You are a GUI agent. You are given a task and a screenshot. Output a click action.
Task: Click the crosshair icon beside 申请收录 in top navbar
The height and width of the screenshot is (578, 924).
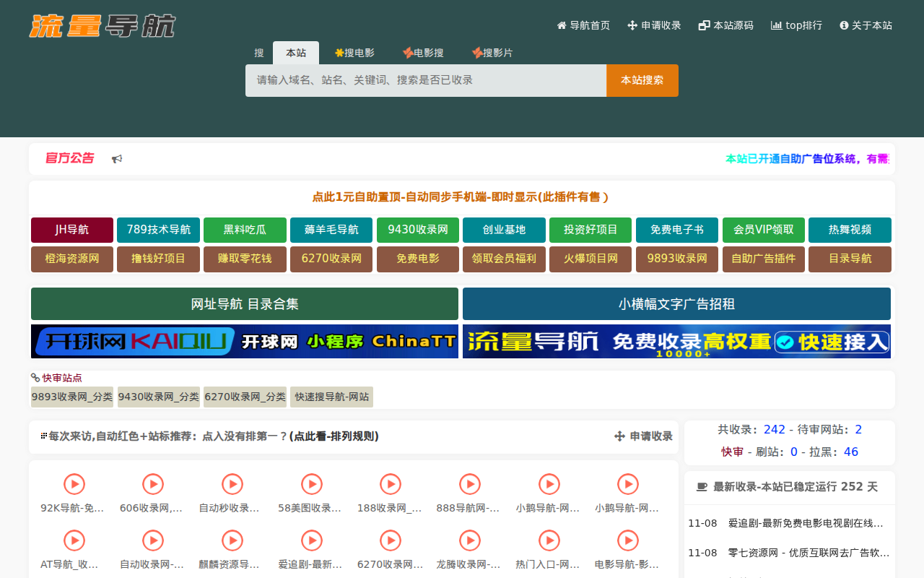631,25
